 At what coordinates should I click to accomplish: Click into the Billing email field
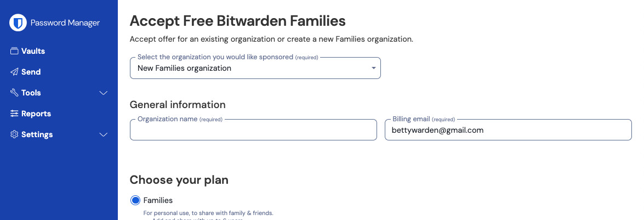[508, 130]
